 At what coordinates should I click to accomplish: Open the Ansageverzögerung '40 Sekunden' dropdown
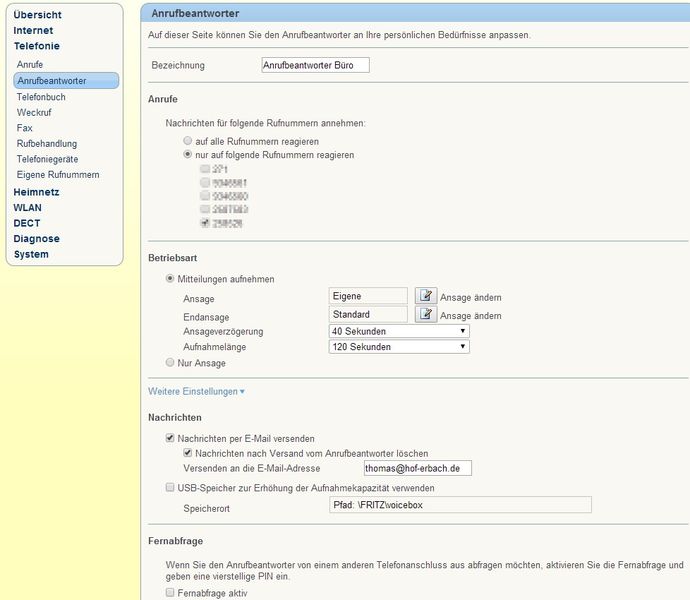click(399, 331)
